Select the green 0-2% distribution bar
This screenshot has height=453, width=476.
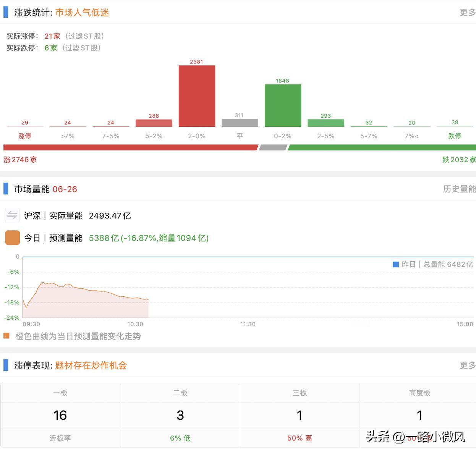(283, 106)
